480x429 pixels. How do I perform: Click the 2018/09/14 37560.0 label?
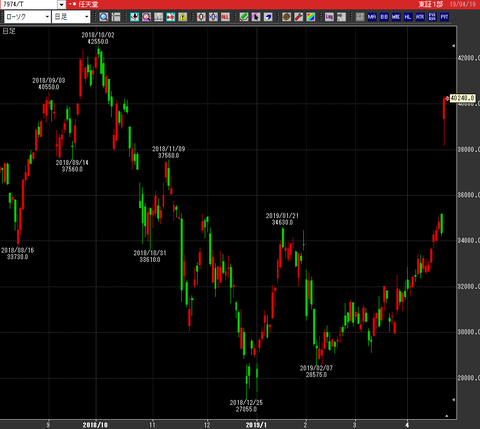[72, 166]
